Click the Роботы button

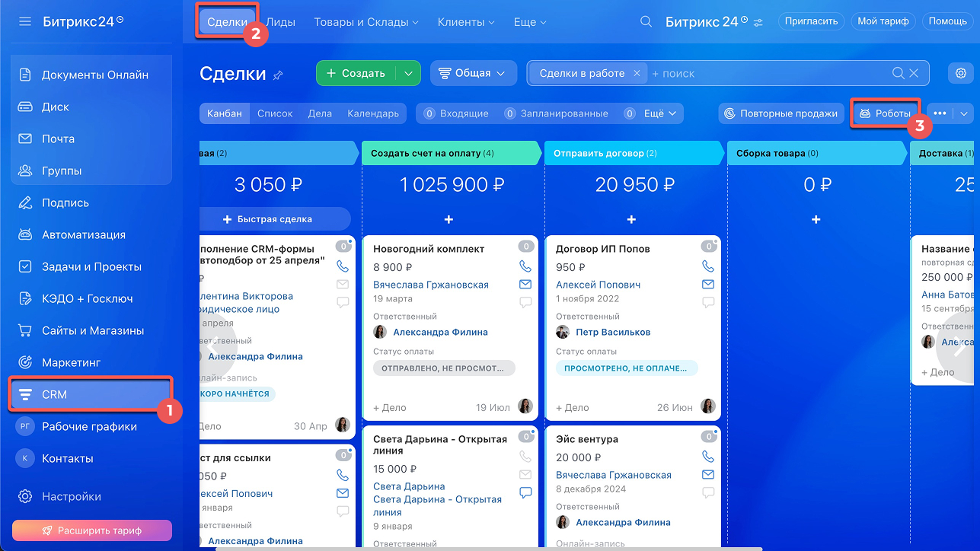885,113
